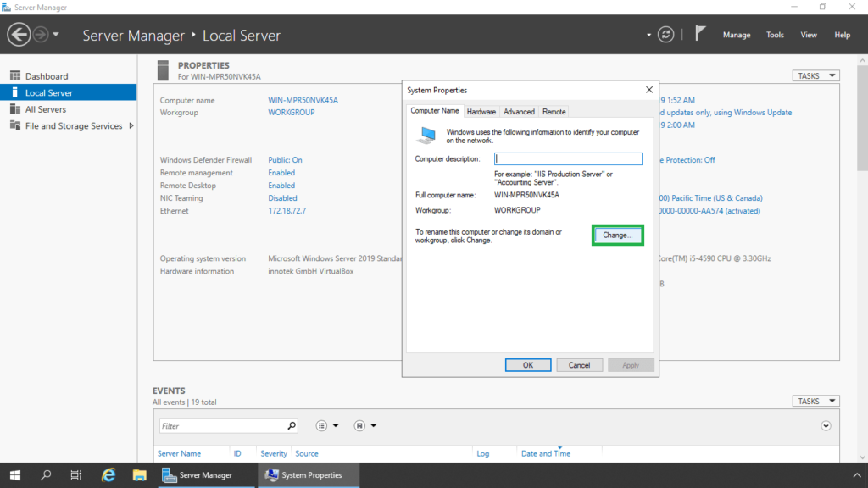Sort events by Severity column

point(274,454)
